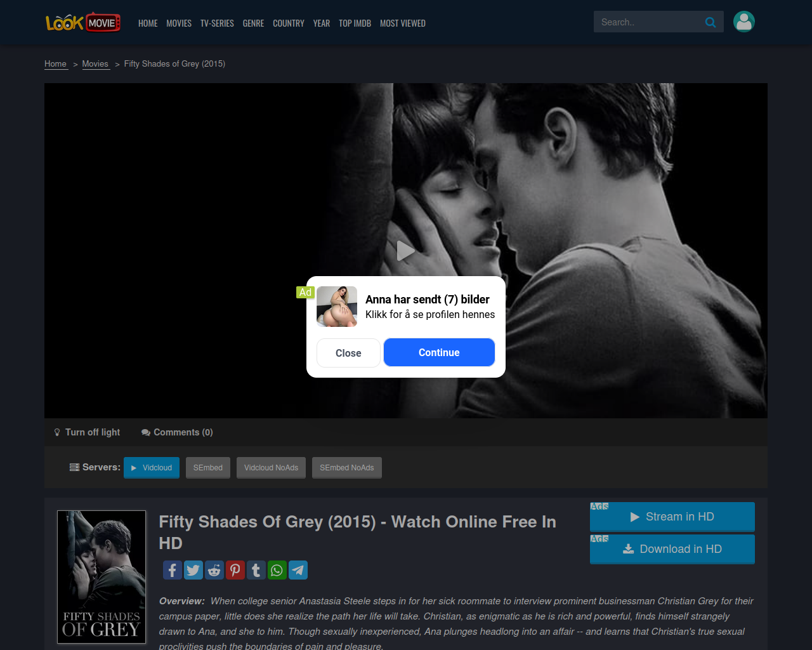Image resolution: width=812 pixels, height=650 pixels.
Task: Toggle Turn off light
Action: click(x=87, y=432)
